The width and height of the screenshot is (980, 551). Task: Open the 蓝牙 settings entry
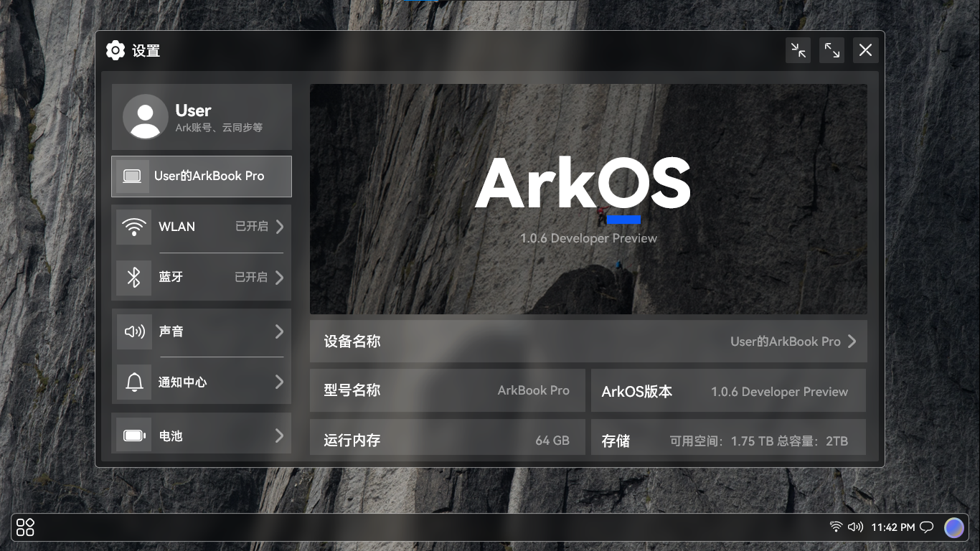202,278
